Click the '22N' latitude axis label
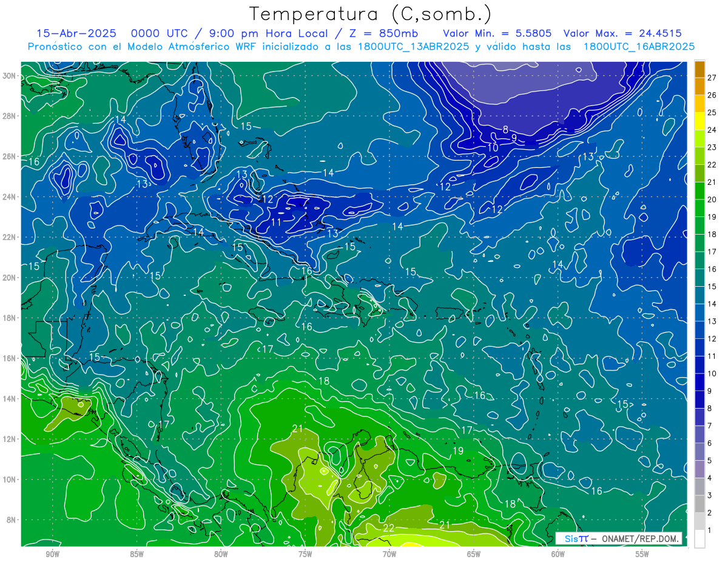Screen dimensions: 728x562 [x=10, y=237]
